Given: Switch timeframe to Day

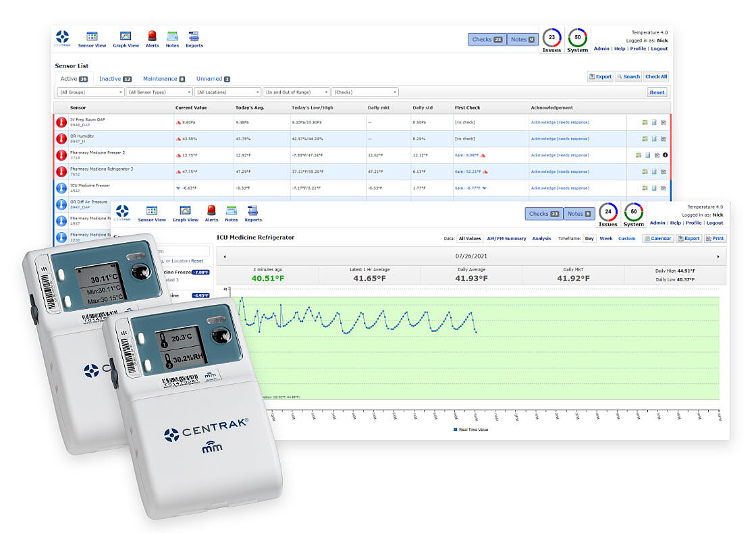Looking at the screenshot, I should click(x=591, y=238).
